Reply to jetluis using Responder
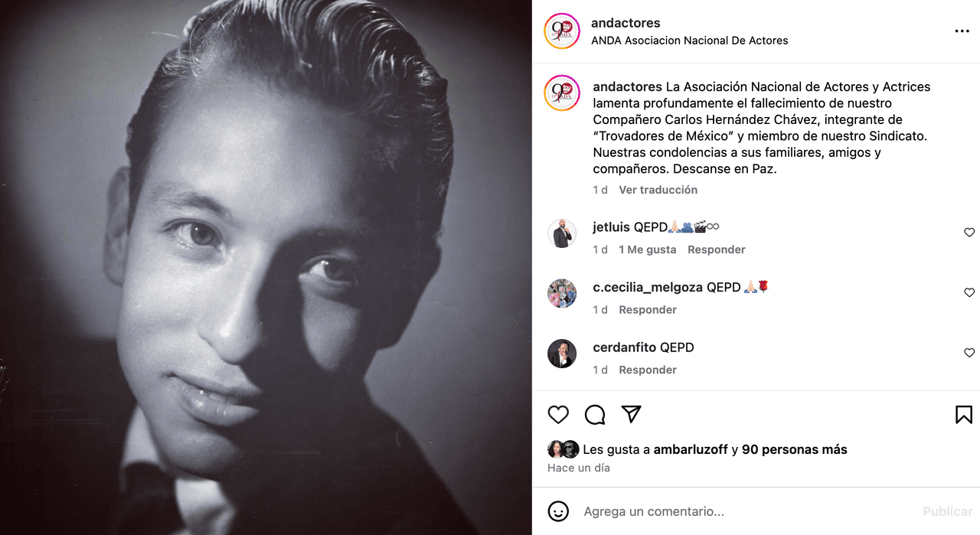The height and width of the screenshot is (535, 980). click(717, 249)
